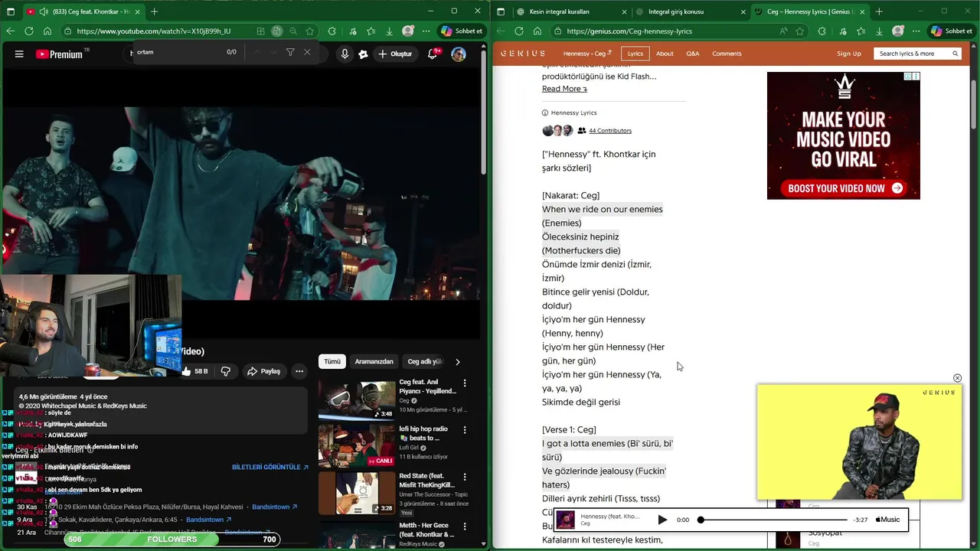Open Red State video thumbnail
The height and width of the screenshot is (551, 980).
[357, 492]
